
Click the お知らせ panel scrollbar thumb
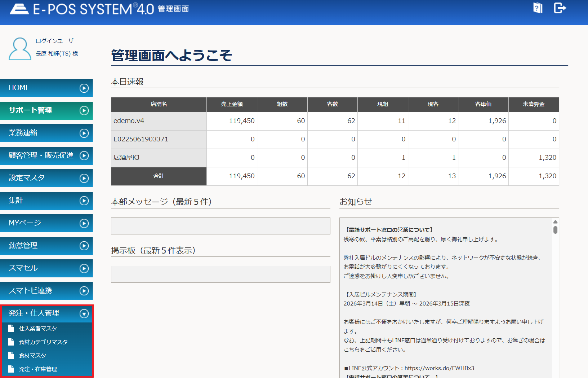point(555,230)
